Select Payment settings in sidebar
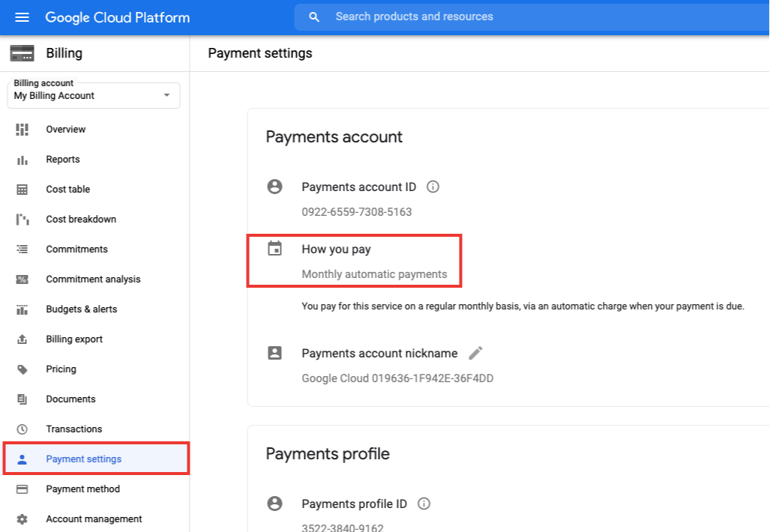The width and height of the screenshot is (770, 532). point(96,459)
